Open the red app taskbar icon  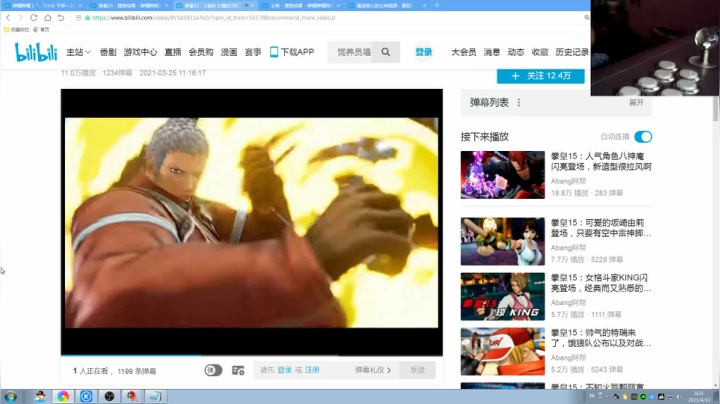click(132, 396)
